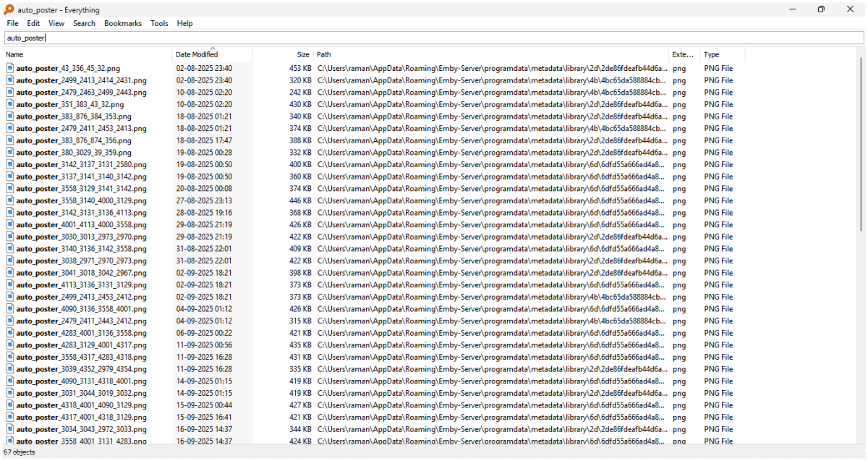Click PNG icon of auto_poster_3142_3137_3131_2580.png
The width and height of the screenshot is (868, 461).
10,164
